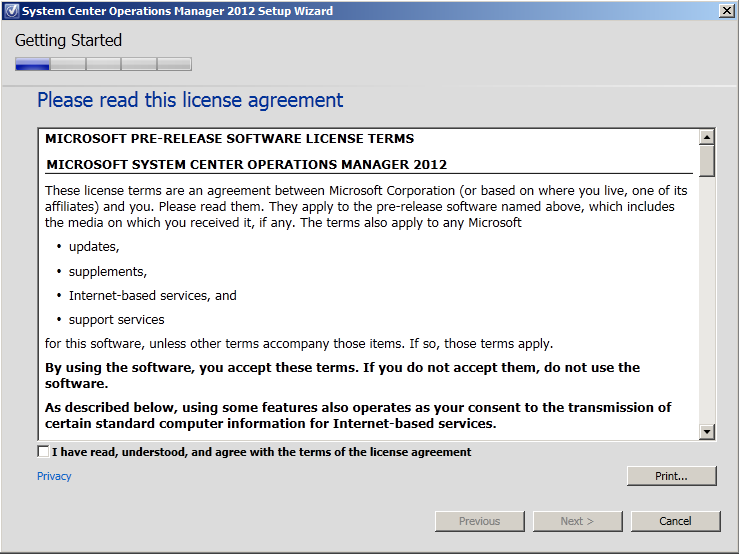Click the Print... button
The height and width of the screenshot is (554, 739).
[672, 476]
